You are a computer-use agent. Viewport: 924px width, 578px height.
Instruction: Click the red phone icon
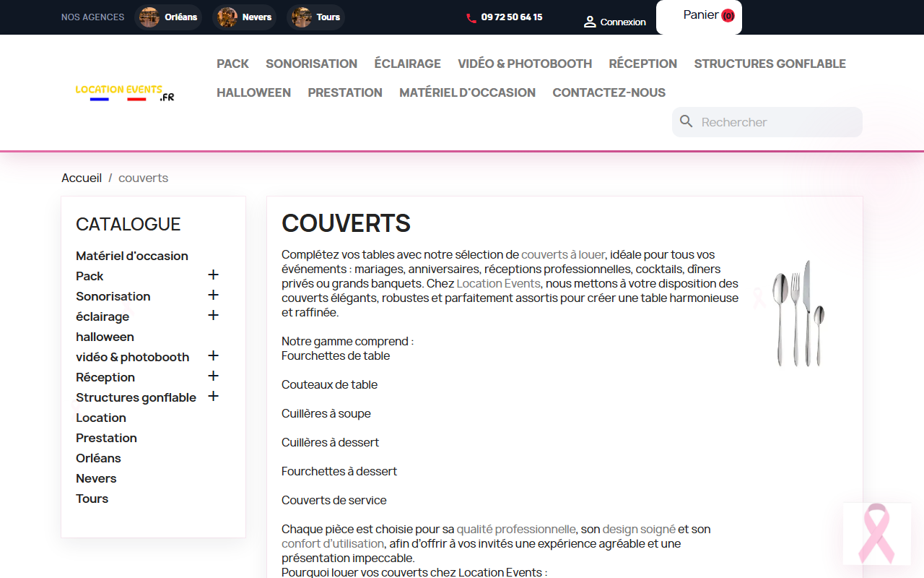(x=471, y=17)
